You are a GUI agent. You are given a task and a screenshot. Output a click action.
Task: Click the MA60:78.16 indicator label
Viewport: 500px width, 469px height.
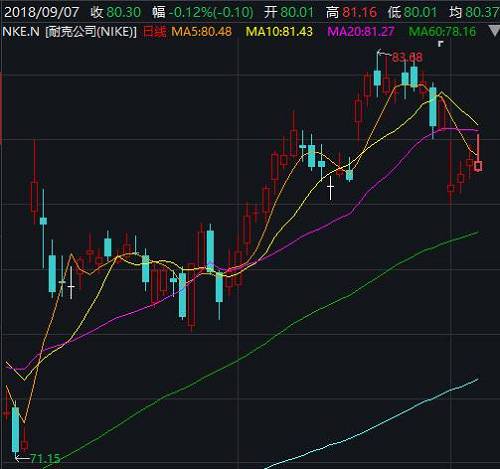click(442, 32)
